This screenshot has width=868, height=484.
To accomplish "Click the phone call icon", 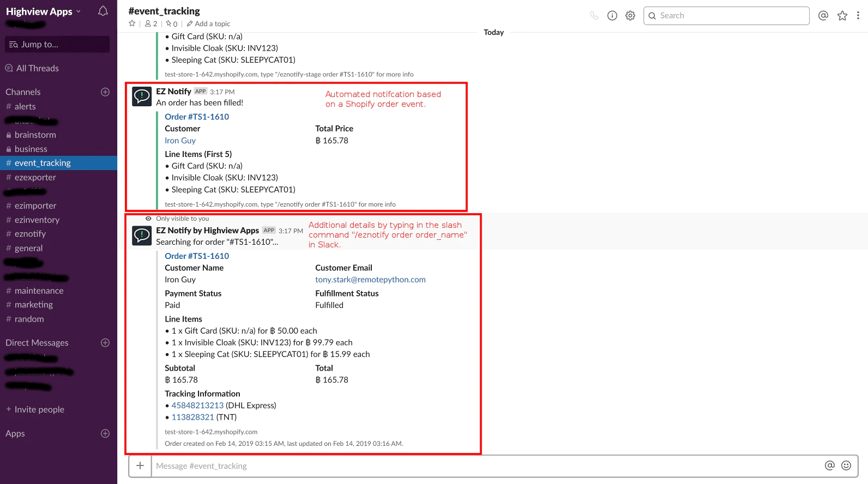I will (x=594, y=16).
